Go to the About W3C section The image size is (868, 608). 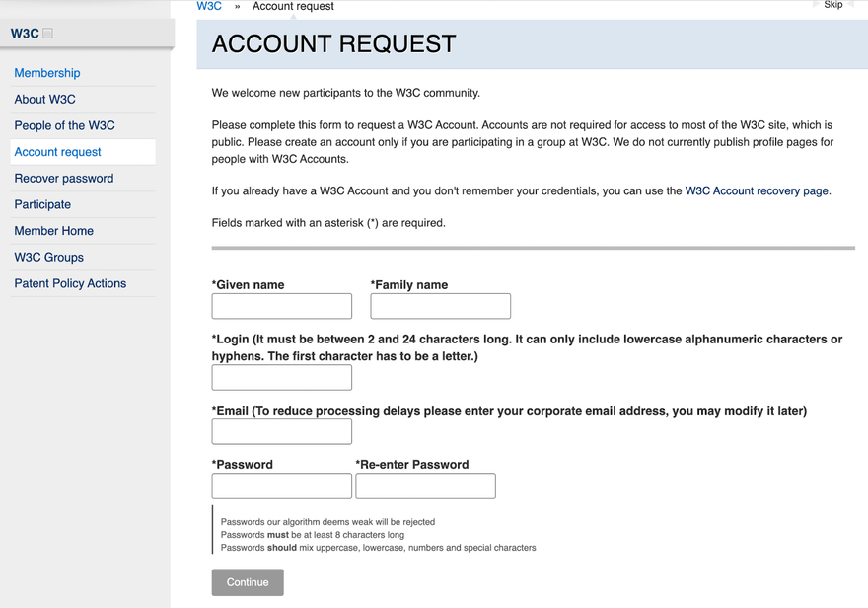pyautogui.click(x=44, y=99)
